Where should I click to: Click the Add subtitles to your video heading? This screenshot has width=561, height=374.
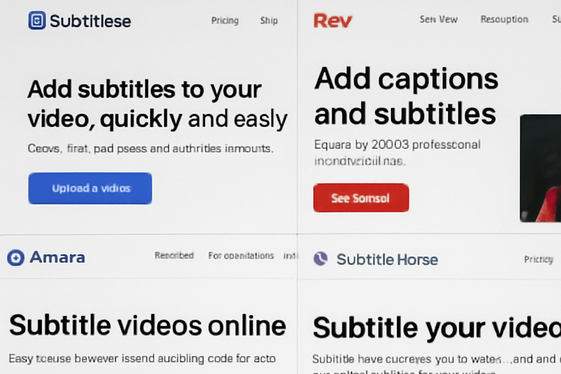pyautogui.click(x=157, y=104)
